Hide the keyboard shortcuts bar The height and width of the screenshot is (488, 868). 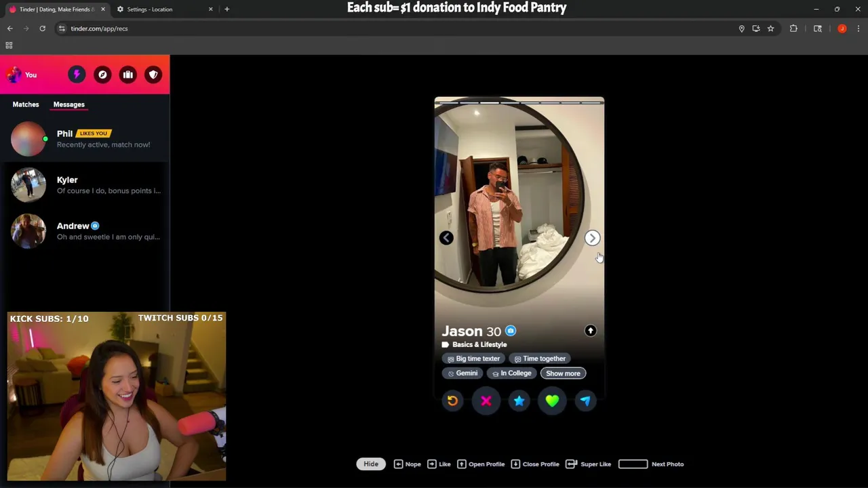(x=371, y=464)
